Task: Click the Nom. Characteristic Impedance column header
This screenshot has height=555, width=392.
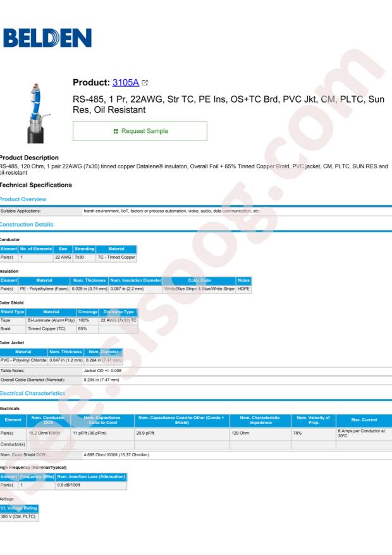Action: [260, 420]
